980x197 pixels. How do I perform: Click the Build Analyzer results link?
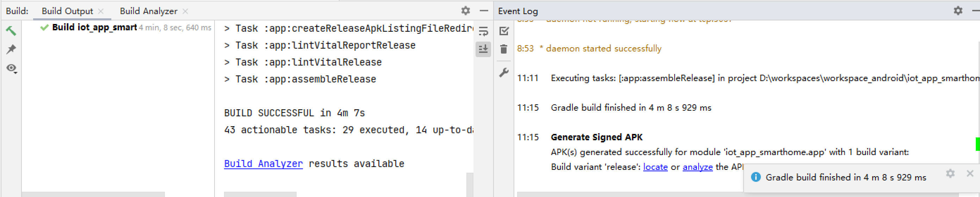click(x=263, y=164)
